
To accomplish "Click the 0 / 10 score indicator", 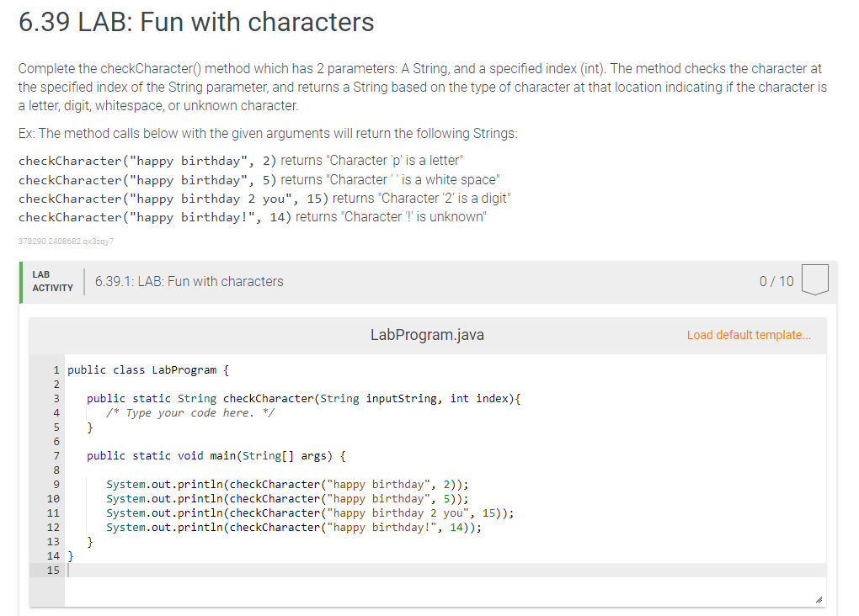I will point(775,282).
